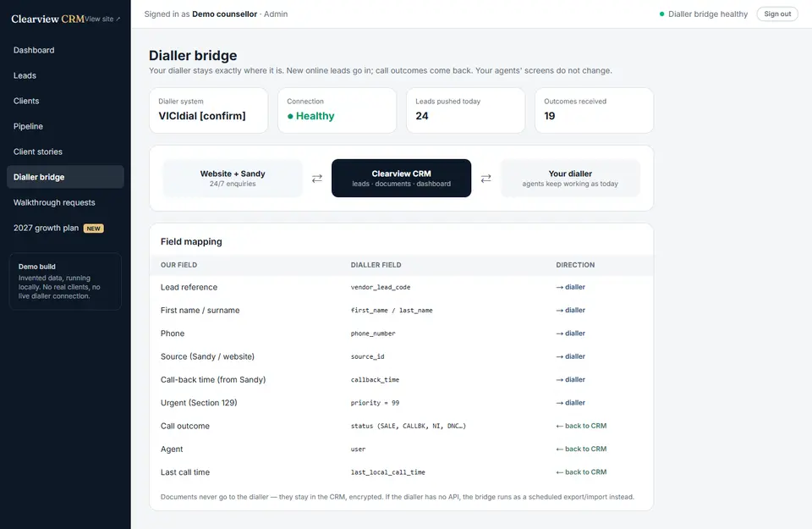The height and width of the screenshot is (529, 812).
Task: Click the Demo build notice box
Action: (65, 281)
